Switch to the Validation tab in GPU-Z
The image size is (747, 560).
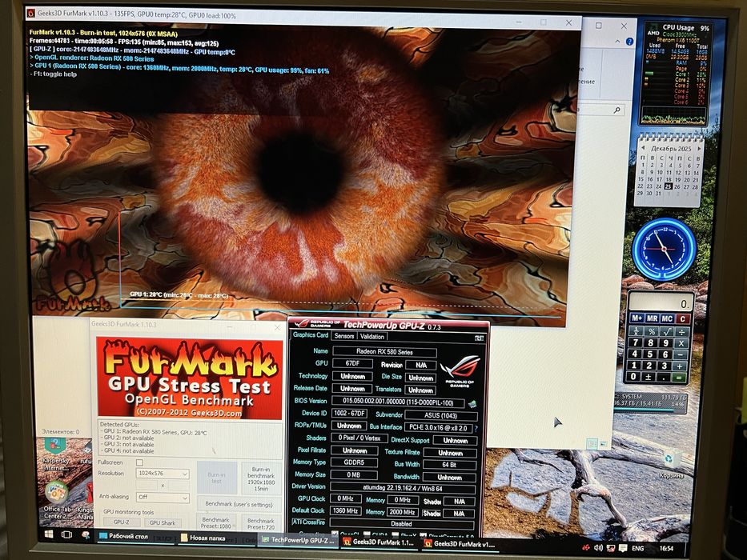(x=372, y=336)
